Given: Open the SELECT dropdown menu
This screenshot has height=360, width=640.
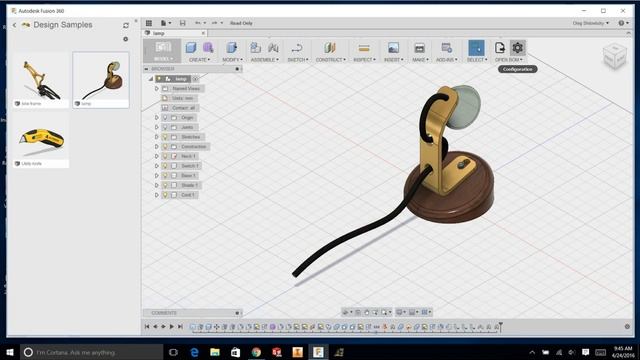Looking at the screenshot, I should [477, 60].
